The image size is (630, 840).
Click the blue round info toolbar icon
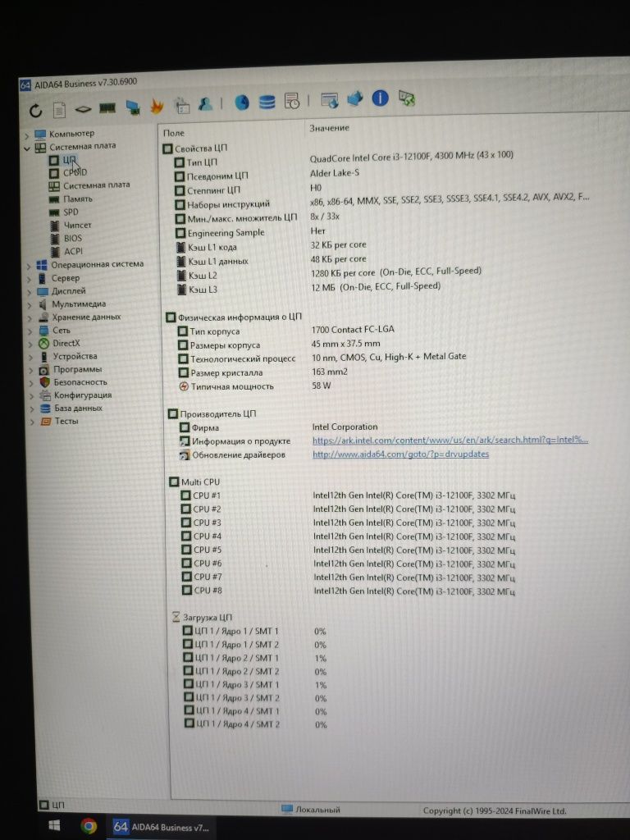tap(380, 98)
